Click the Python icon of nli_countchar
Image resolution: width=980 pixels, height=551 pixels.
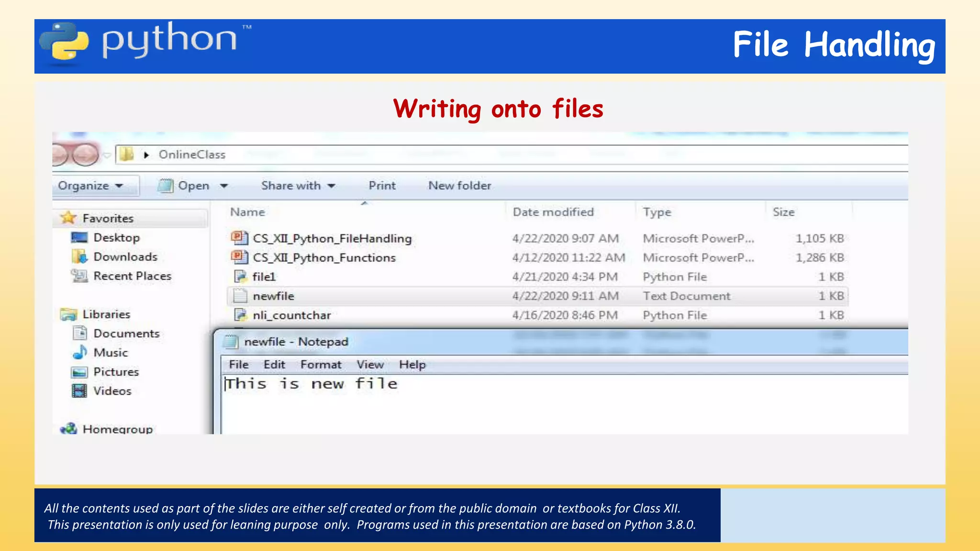(x=240, y=315)
